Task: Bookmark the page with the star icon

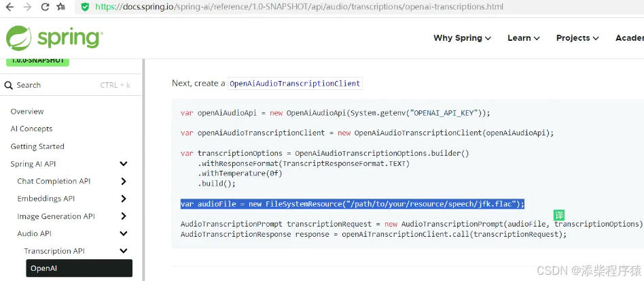Action: (60, 7)
